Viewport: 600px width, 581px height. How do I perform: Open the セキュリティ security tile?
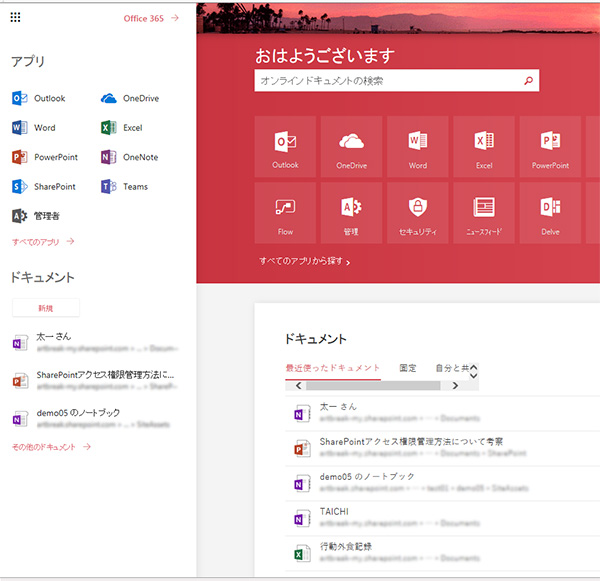[x=417, y=213]
